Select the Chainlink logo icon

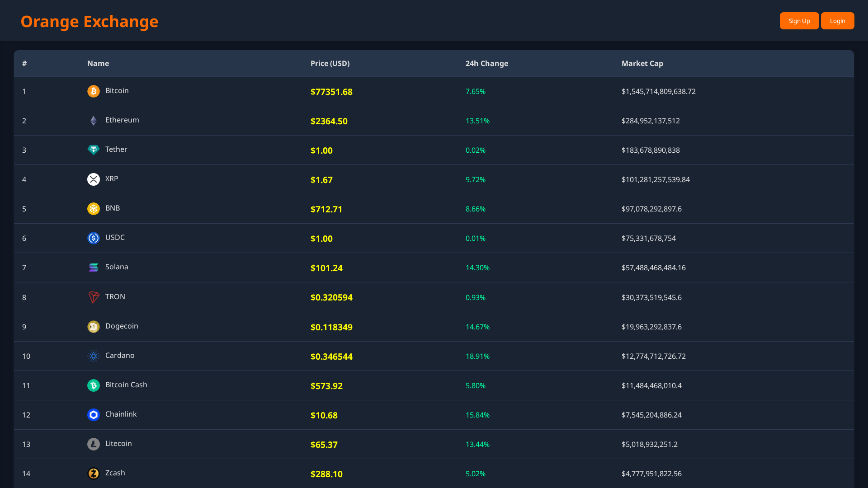93,414
